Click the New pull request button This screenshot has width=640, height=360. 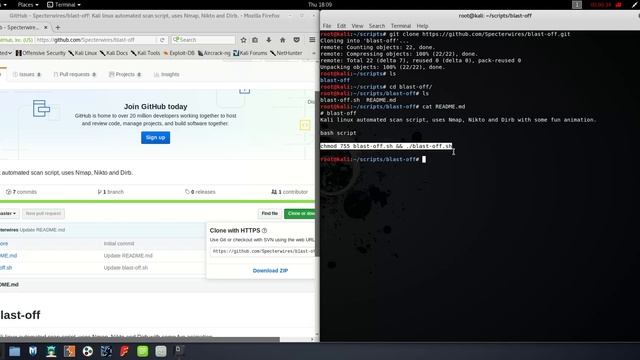pos(43,213)
